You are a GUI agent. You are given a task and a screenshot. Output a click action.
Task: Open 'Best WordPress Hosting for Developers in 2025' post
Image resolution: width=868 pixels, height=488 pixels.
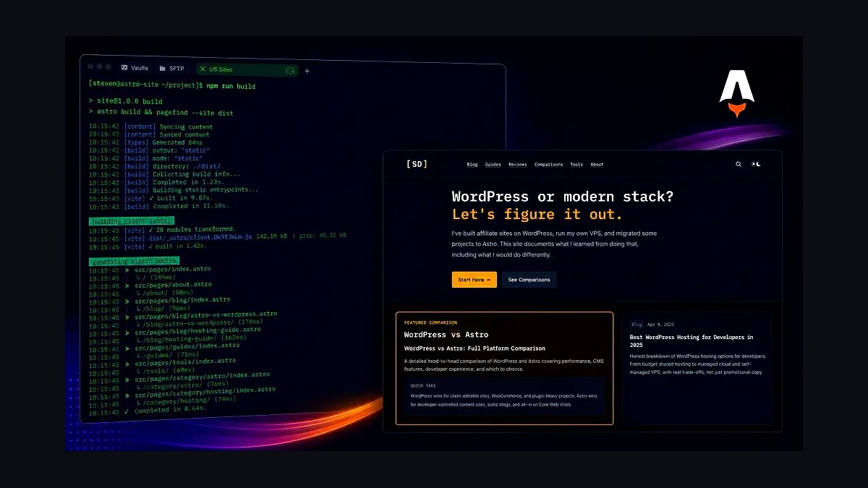tap(692, 341)
